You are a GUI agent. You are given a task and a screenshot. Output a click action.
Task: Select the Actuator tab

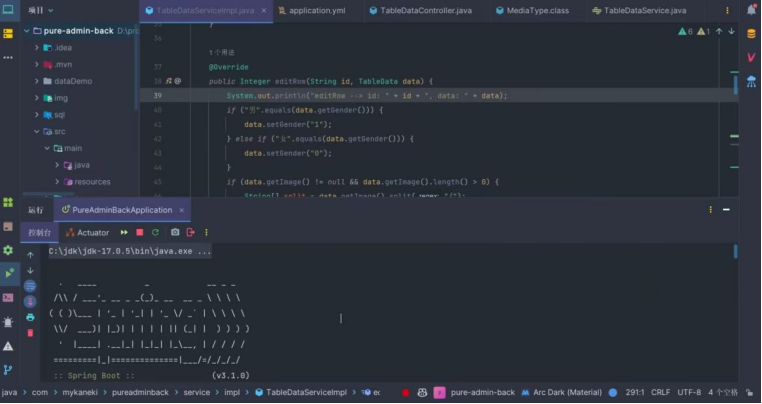[87, 232]
